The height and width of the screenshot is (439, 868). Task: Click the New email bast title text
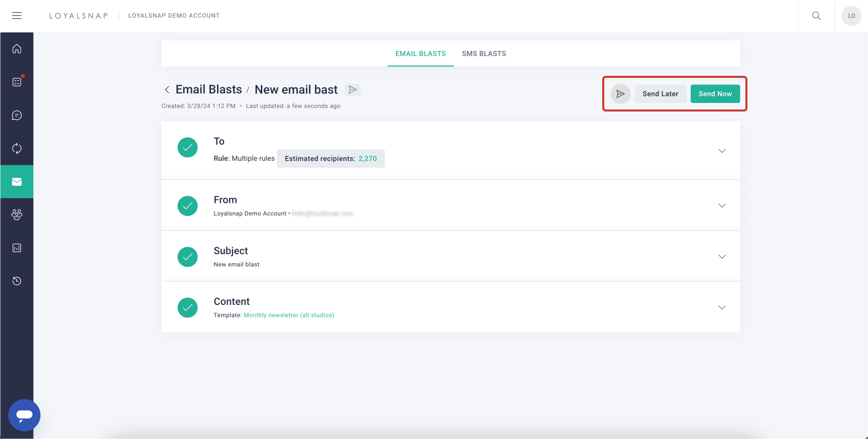tap(296, 89)
